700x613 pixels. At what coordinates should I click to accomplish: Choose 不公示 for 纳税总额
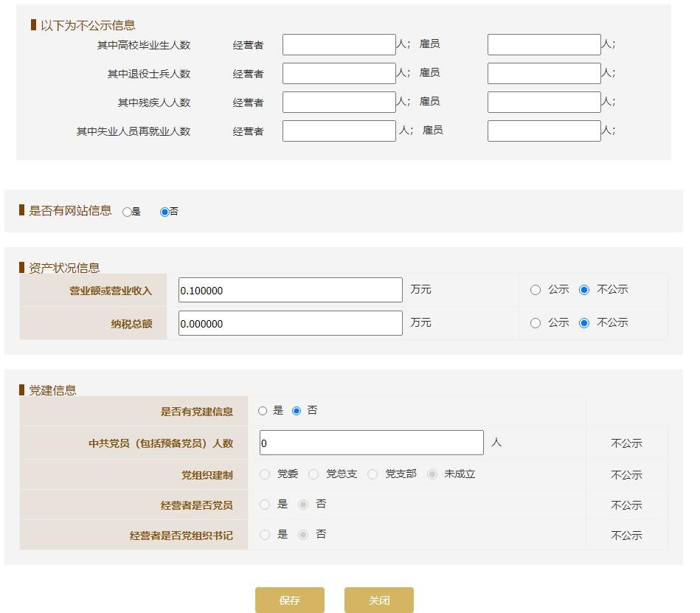pos(584,323)
